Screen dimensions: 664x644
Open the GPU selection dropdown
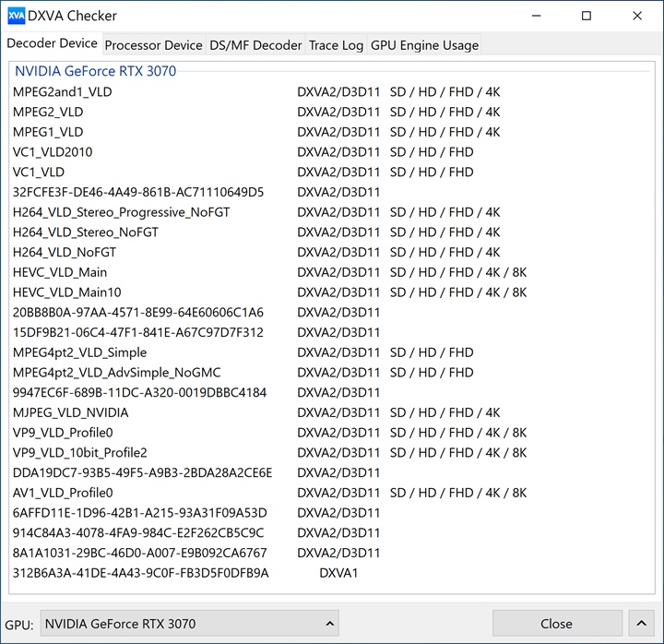pyautogui.click(x=190, y=624)
